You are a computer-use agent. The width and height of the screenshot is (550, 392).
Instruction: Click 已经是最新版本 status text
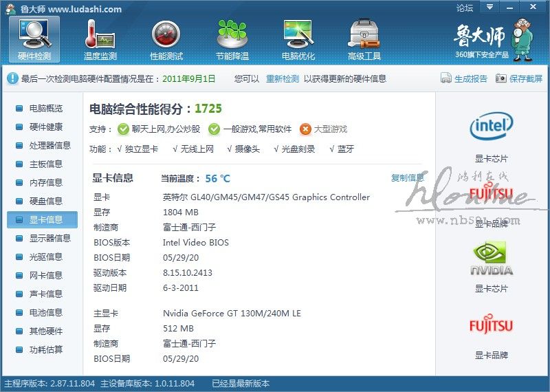[241, 384]
